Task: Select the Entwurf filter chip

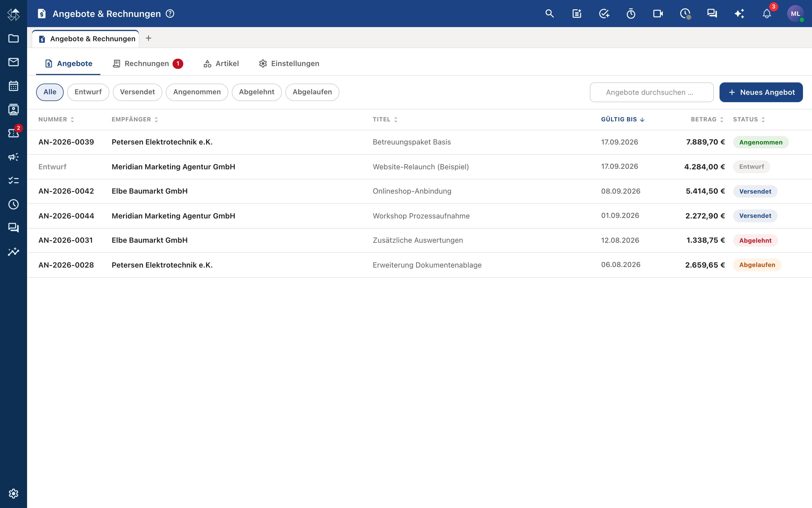Action: (88, 92)
